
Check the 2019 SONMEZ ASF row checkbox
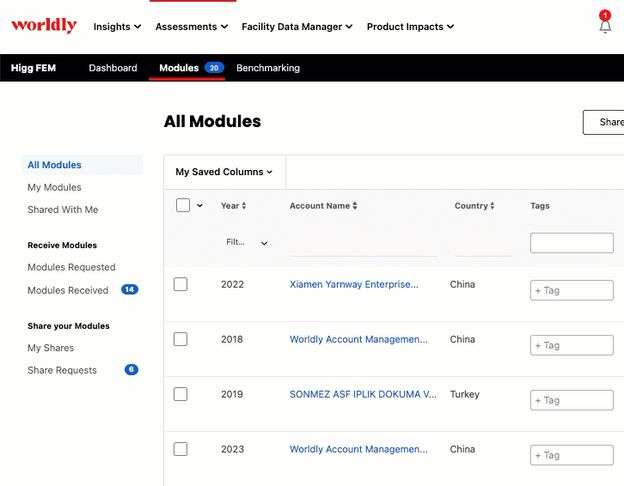[180, 394]
